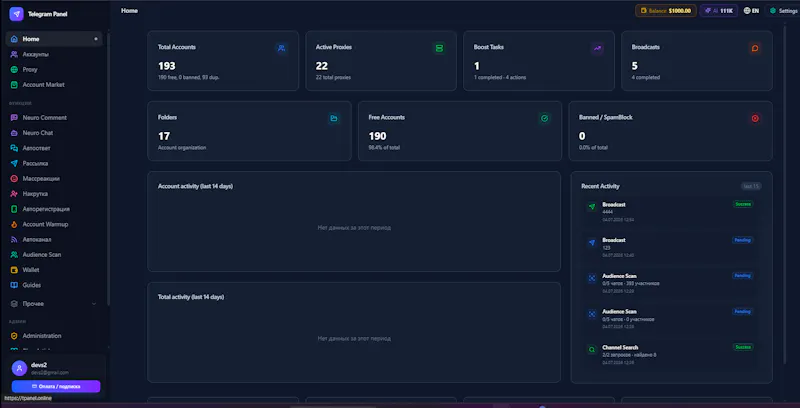
Task: Open Account Market in sidebar
Action: pos(54,85)
